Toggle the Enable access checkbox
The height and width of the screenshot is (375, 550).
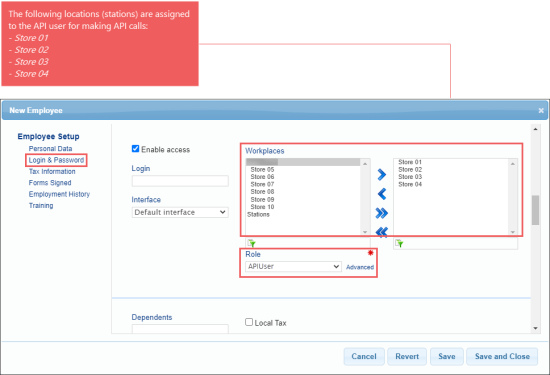point(135,149)
